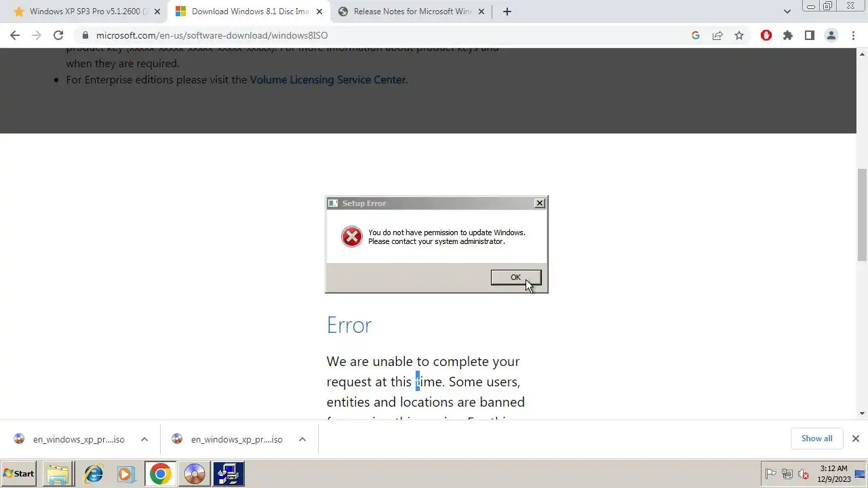
Task: Close the Download Windows 8.1 tab
Action: pos(319,12)
